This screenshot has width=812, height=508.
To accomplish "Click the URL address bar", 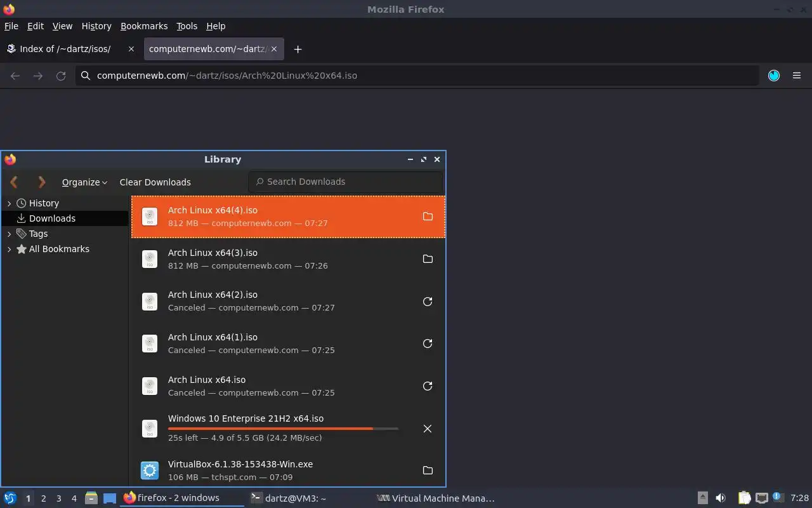I will pyautogui.click(x=417, y=76).
